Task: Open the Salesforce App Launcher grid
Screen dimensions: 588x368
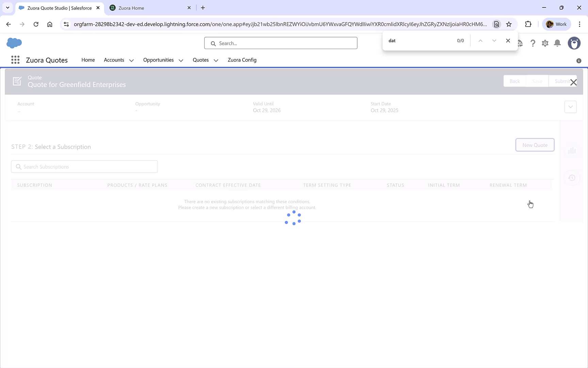Action: click(x=15, y=60)
